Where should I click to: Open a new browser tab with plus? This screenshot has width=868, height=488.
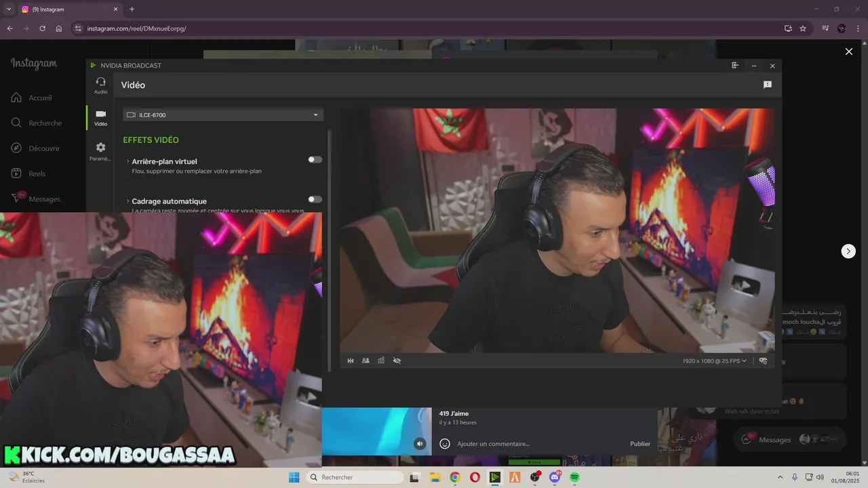pos(132,9)
